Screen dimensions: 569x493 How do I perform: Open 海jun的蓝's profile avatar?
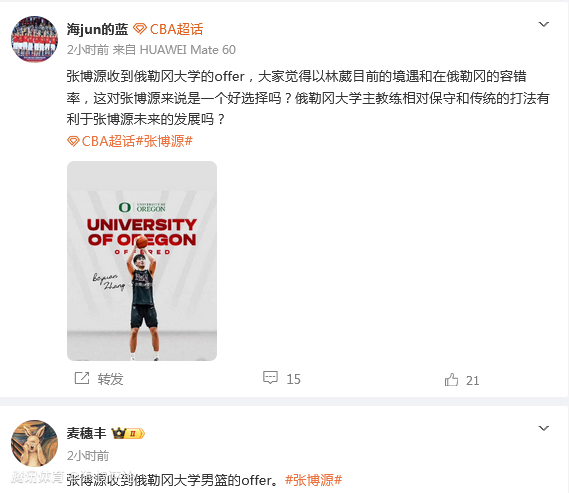tap(34, 39)
